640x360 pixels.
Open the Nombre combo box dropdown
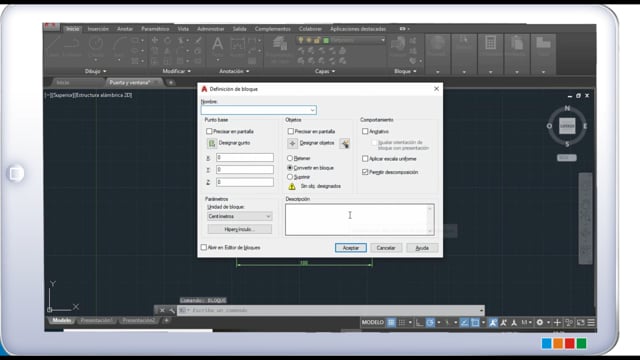tap(312, 110)
